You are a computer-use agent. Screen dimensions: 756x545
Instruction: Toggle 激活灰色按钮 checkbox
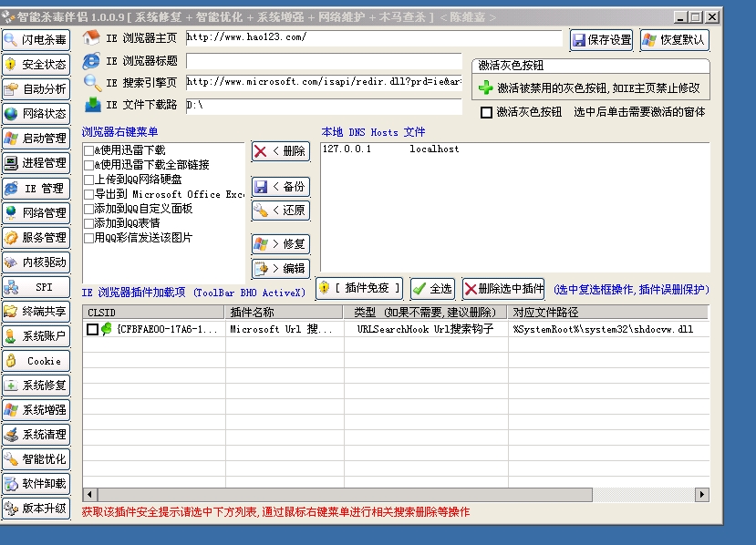(x=486, y=112)
